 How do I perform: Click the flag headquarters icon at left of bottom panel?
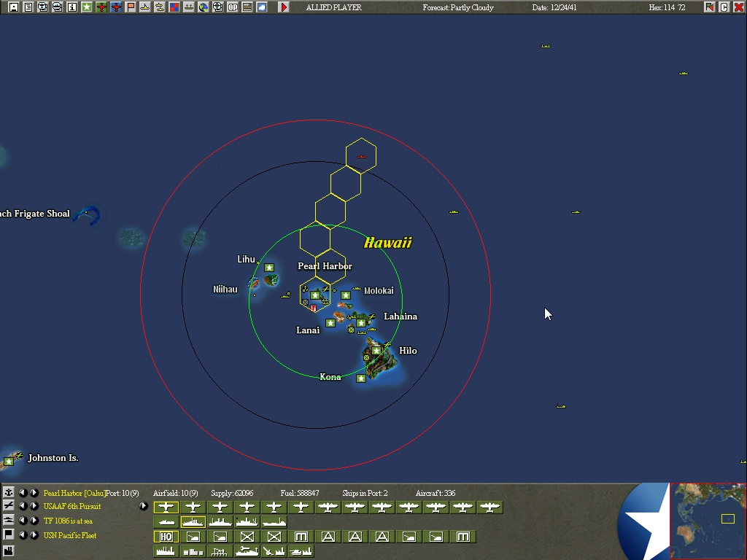pos(8,534)
